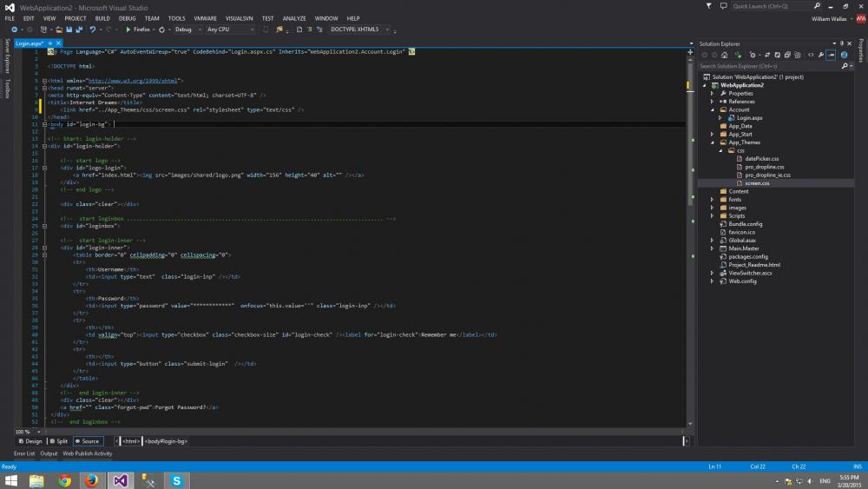Collapse the Account folder
This screenshot has height=489, width=868.
tap(713, 109)
